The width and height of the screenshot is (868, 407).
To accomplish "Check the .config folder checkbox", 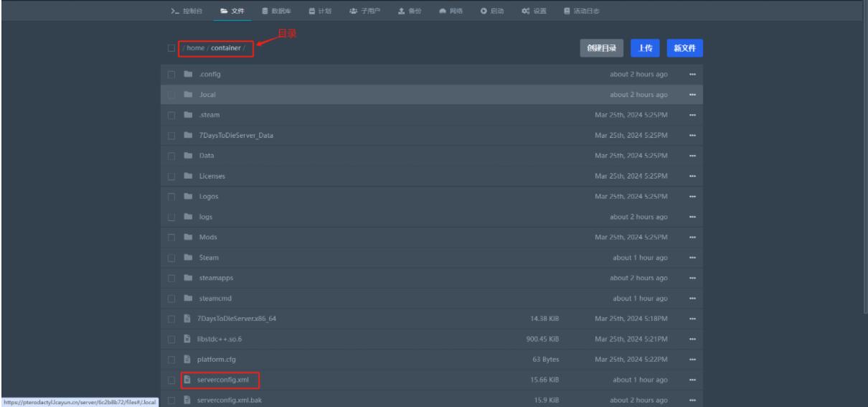I will [171, 74].
